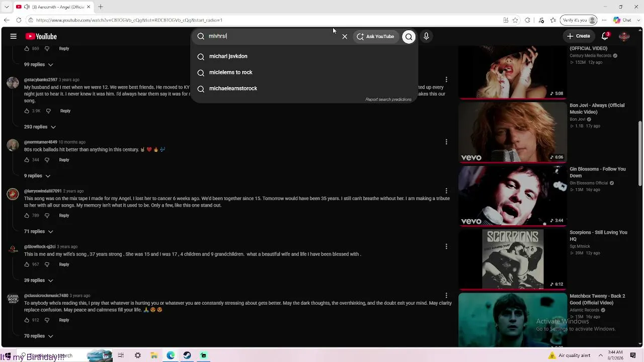Clear the search box with the X
This screenshot has height=362, width=644.
tap(345, 36)
